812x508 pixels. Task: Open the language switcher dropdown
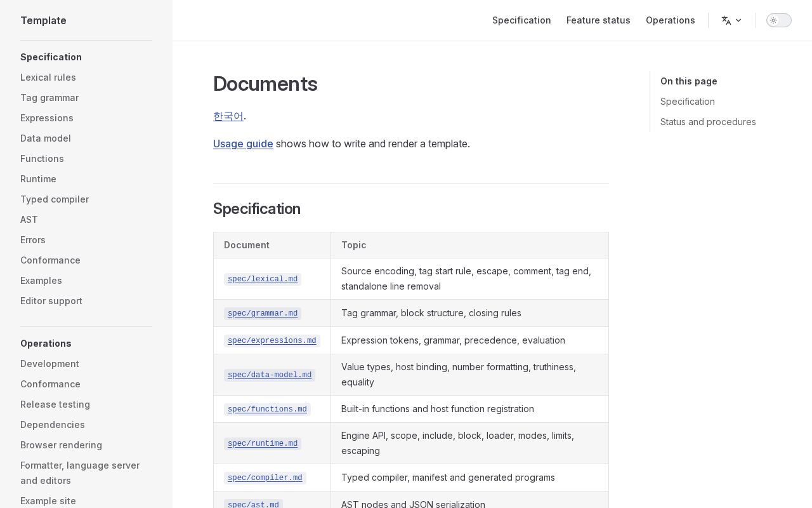731,20
